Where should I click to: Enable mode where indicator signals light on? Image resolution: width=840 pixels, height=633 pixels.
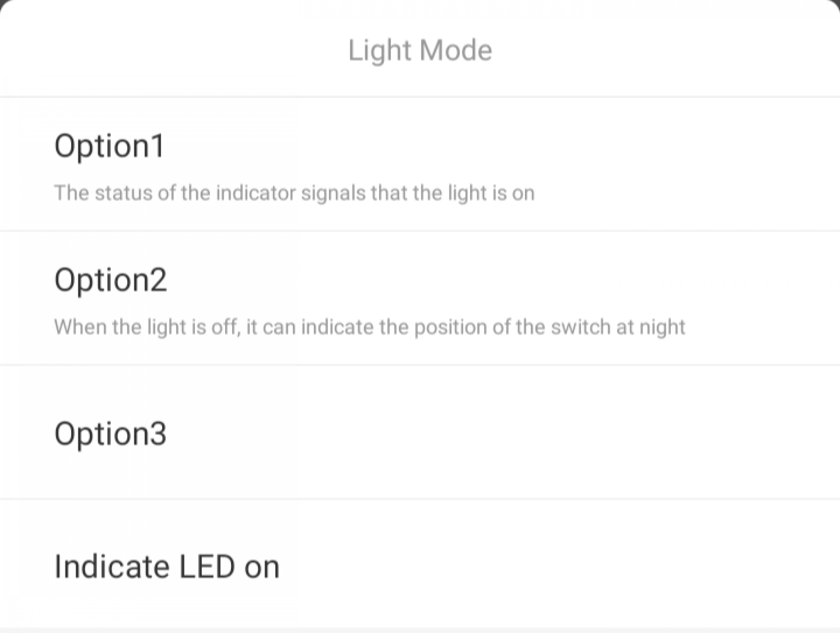pyautogui.click(x=420, y=164)
